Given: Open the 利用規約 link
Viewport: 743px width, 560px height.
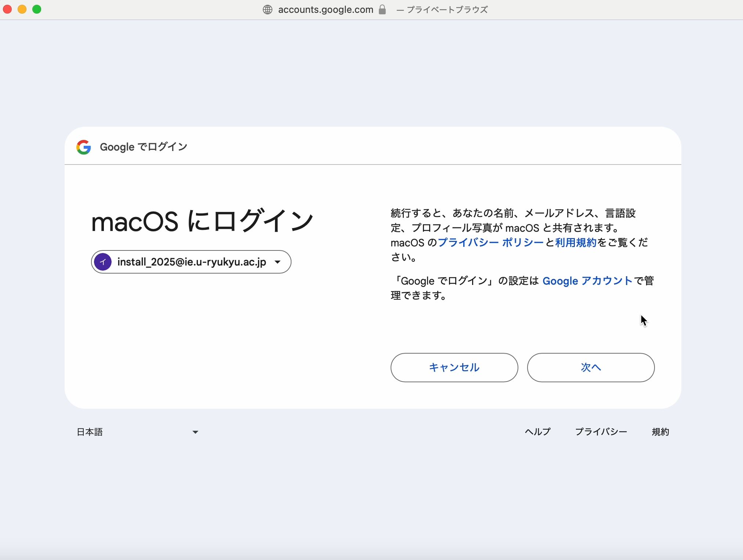Looking at the screenshot, I should pyautogui.click(x=576, y=243).
